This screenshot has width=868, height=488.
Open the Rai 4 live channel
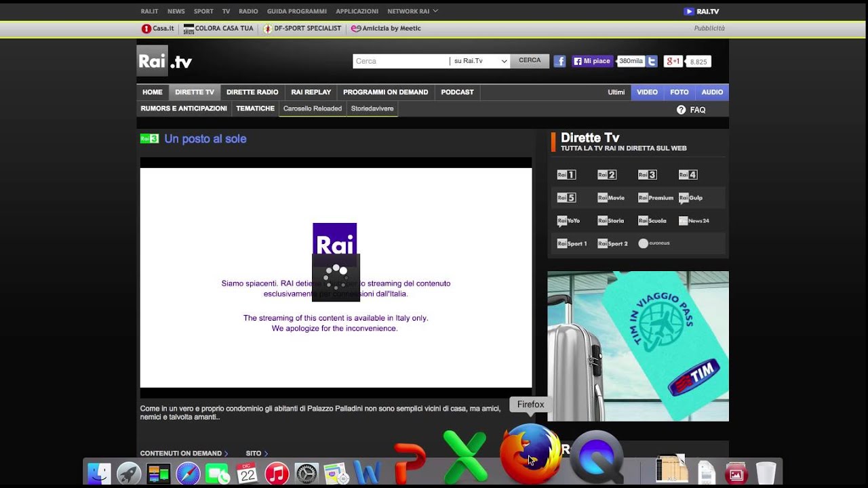(x=688, y=175)
